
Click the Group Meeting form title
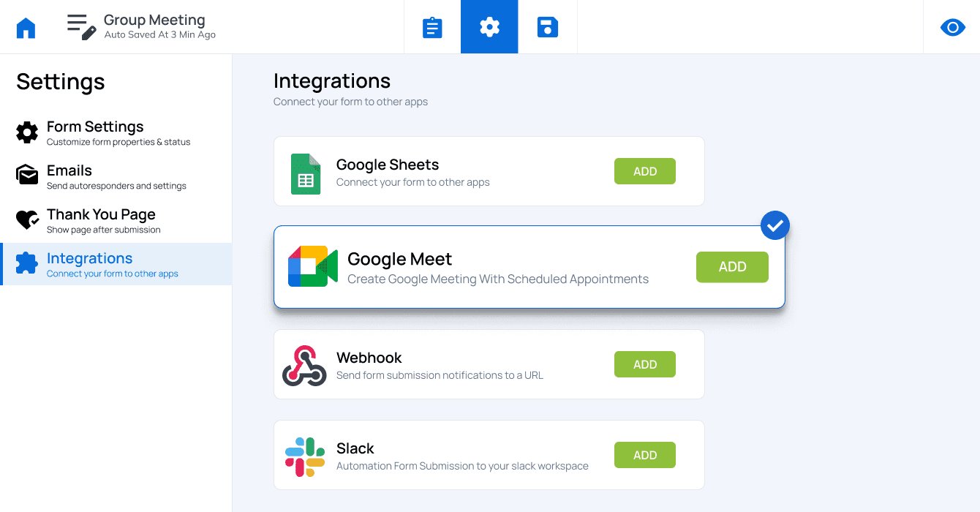[154, 20]
